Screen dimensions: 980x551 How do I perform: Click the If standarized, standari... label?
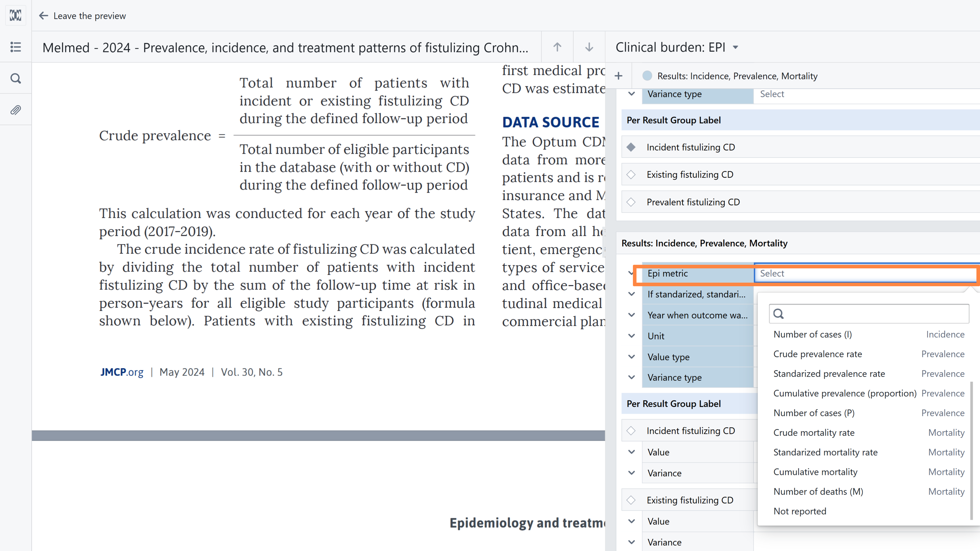[698, 294]
